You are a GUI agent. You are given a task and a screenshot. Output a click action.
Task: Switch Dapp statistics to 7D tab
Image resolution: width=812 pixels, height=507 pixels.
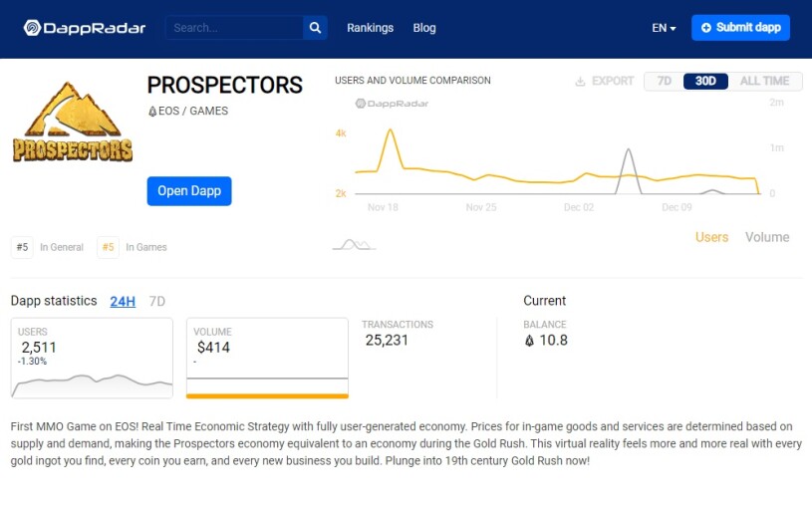[x=156, y=302]
